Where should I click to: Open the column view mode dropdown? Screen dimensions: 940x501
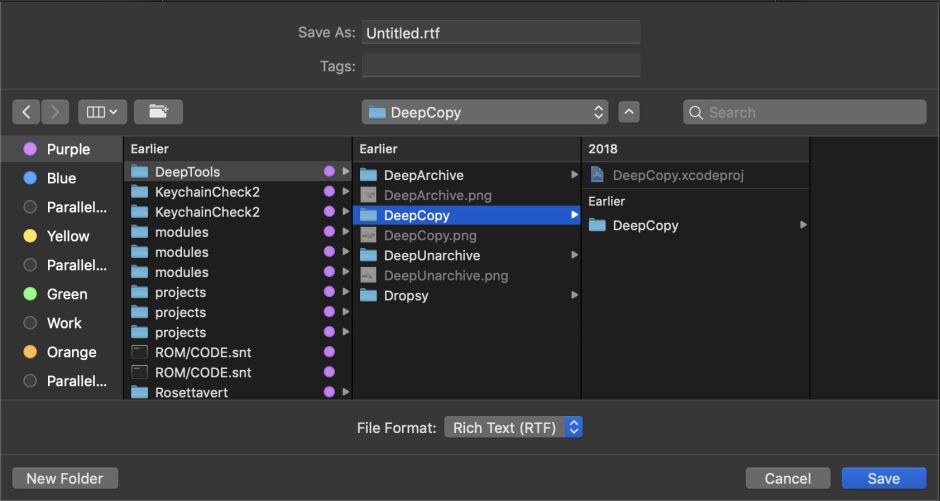click(103, 112)
